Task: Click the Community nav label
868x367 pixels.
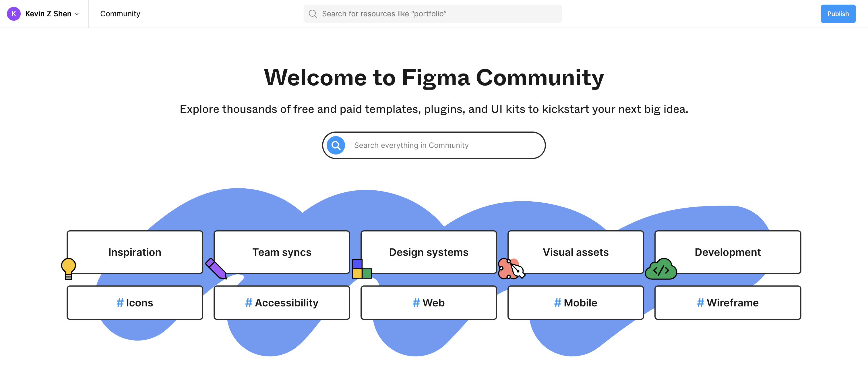Action: 120,13
